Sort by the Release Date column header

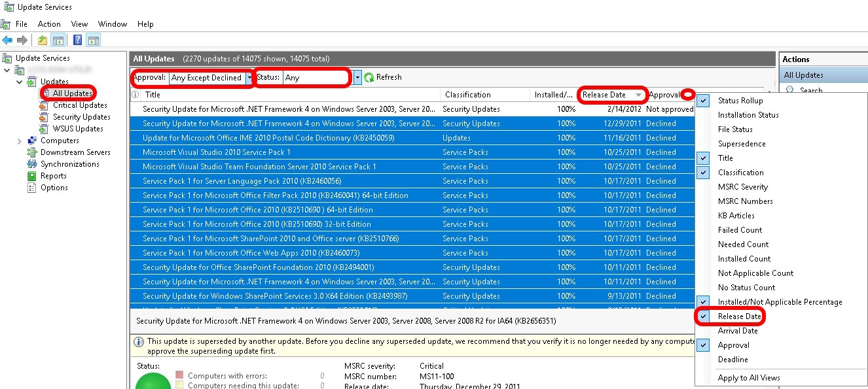[605, 95]
